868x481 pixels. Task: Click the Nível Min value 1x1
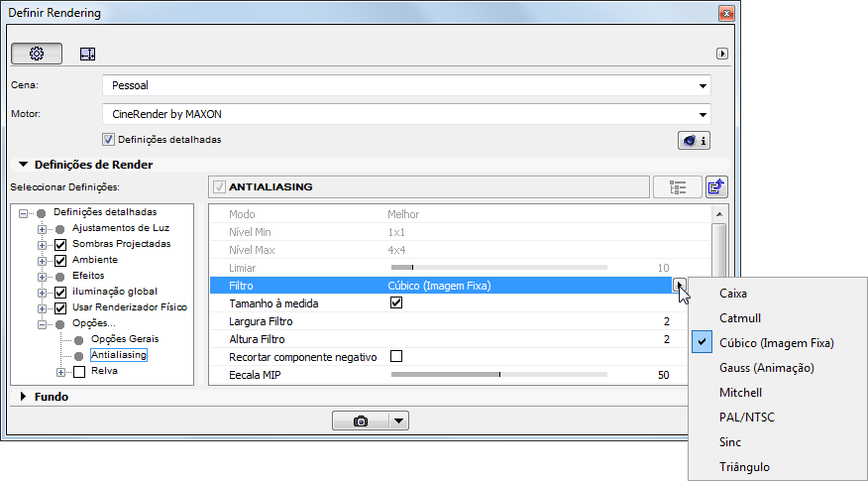[x=395, y=232]
